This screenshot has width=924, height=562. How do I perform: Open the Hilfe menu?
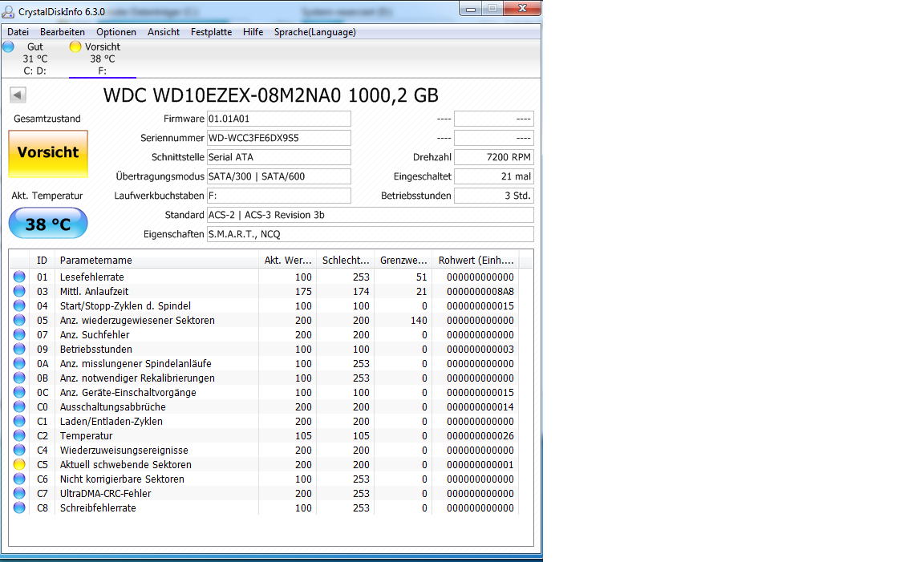tap(253, 32)
